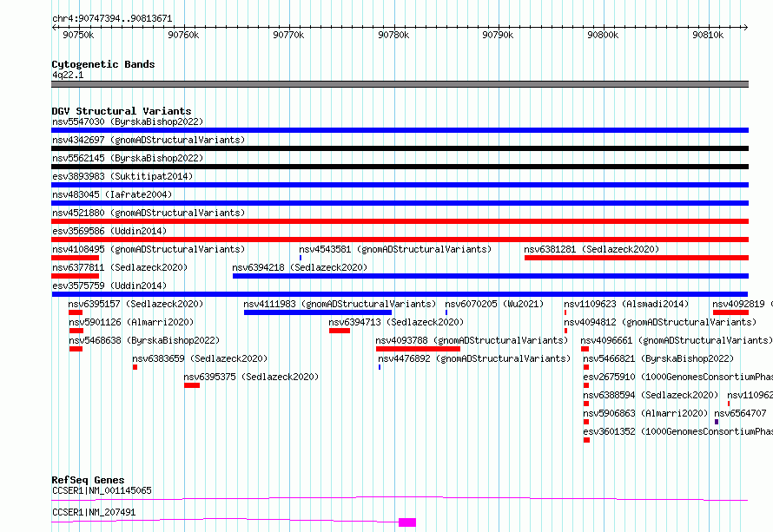Select nsv4111983 gnomAD variant label

tap(340, 304)
